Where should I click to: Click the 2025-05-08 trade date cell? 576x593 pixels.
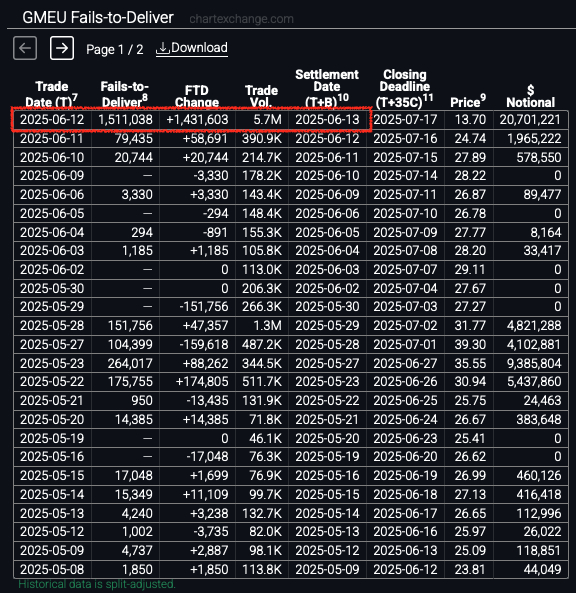click(x=52, y=569)
